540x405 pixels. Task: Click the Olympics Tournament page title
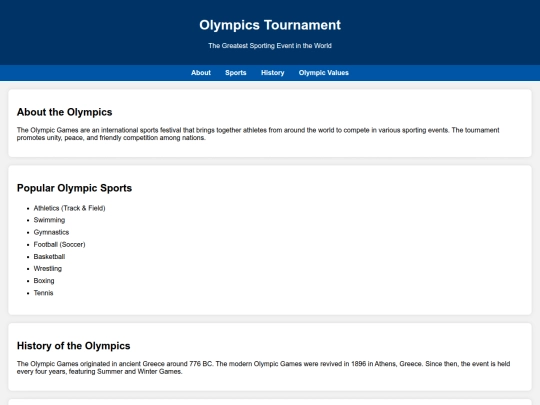click(x=270, y=25)
